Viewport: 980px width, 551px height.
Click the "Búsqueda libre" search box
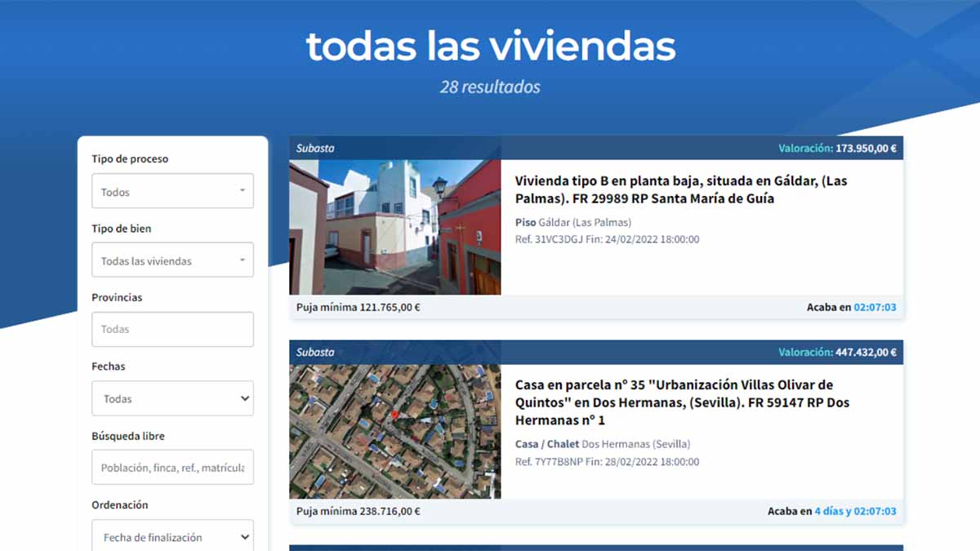[x=172, y=467]
